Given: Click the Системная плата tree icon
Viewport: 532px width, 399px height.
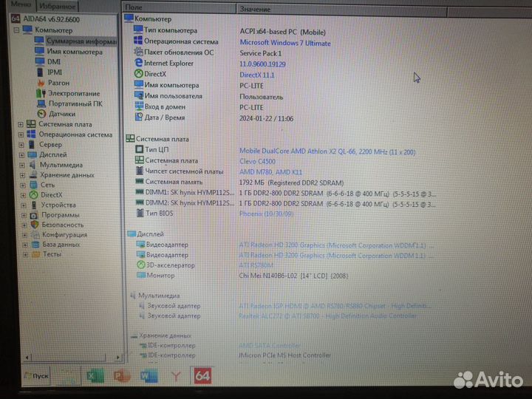Looking at the screenshot, I should point(31,124).
